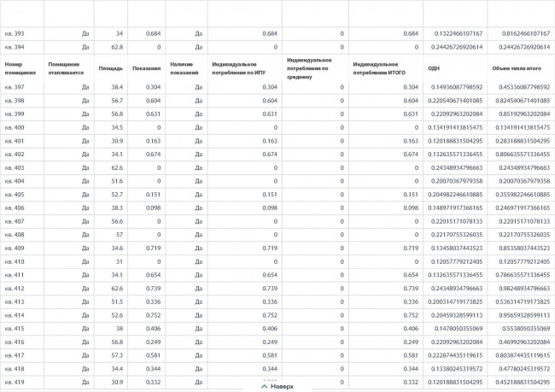Select the ОДН value "0.220540671401085"

[x=455, y=101]
